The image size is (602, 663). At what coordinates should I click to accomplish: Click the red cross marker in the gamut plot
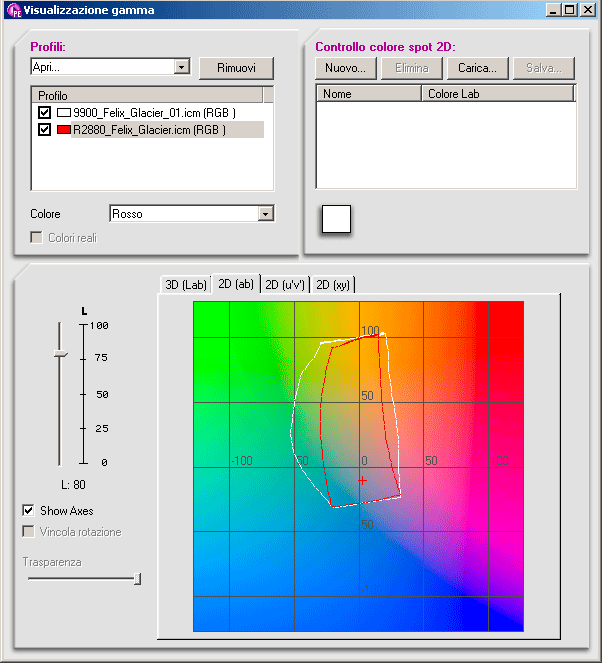(362, 481)
